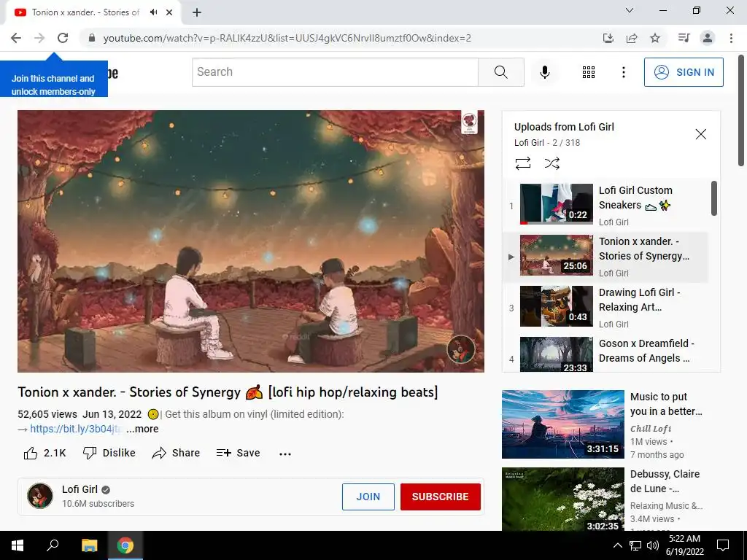Toggle loop playlist
This screenshot has width=747, height=560.
coord(522,163)
